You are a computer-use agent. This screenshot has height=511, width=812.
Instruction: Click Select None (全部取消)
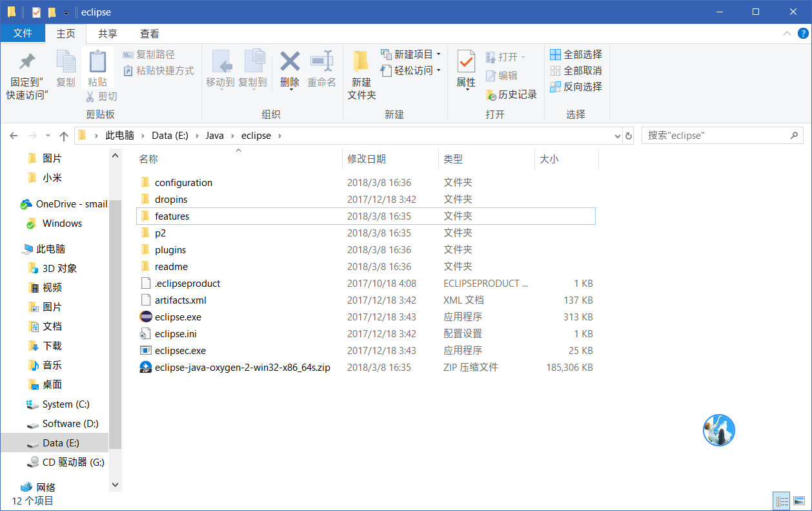coord(576,70)
